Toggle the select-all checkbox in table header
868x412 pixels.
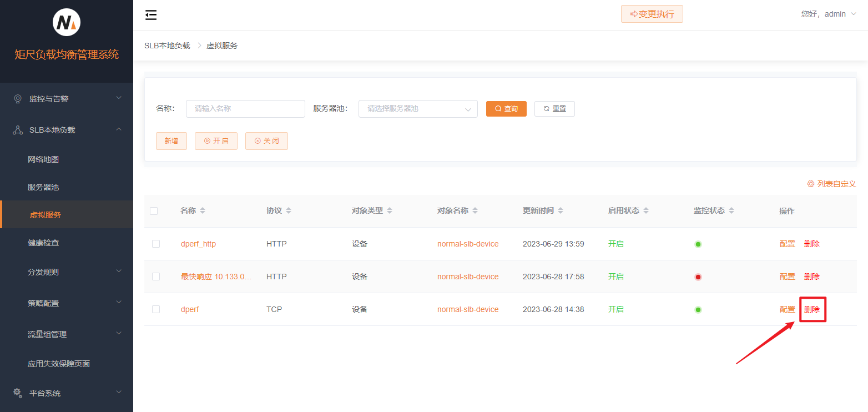(x=154, y=211)
